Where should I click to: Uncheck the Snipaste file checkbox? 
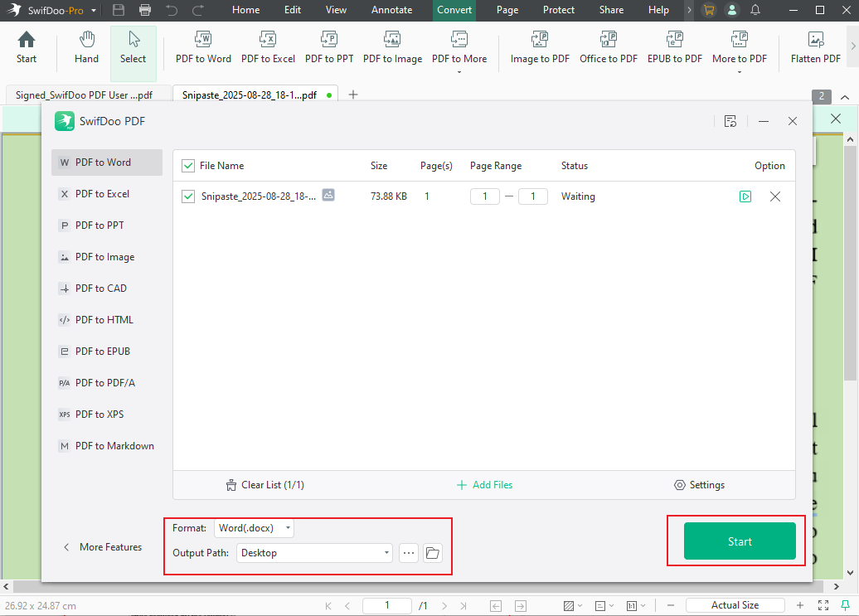point(188,196)
